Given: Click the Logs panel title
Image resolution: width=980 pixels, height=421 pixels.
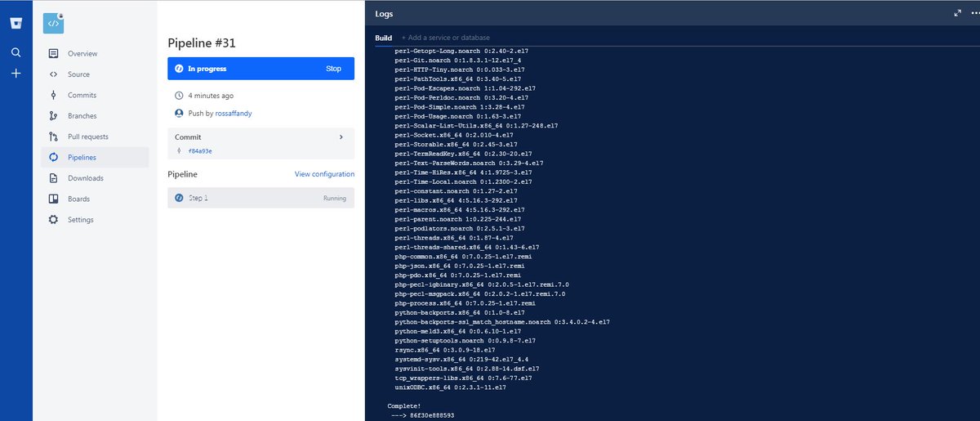Looking at the screenshot, I should pos(384,14).
